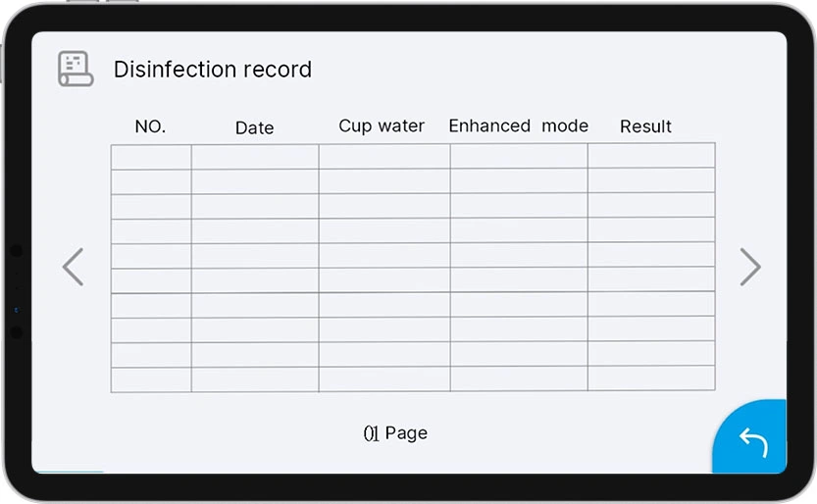Click the "Disinfection record" title text
817x504 pixels.
pyautogui.click(x=213, y=70)
